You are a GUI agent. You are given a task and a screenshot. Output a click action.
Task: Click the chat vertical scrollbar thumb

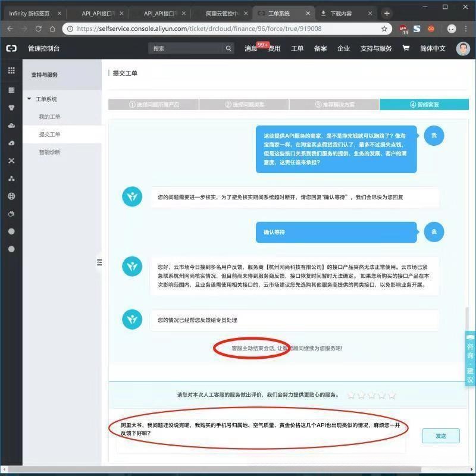click(467, 319)
